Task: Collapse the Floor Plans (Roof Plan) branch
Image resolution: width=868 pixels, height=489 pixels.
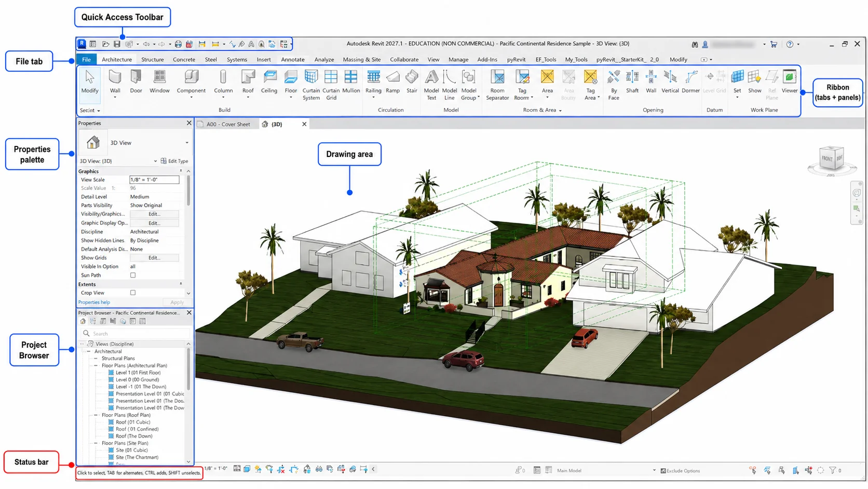Action: [96, 415]
